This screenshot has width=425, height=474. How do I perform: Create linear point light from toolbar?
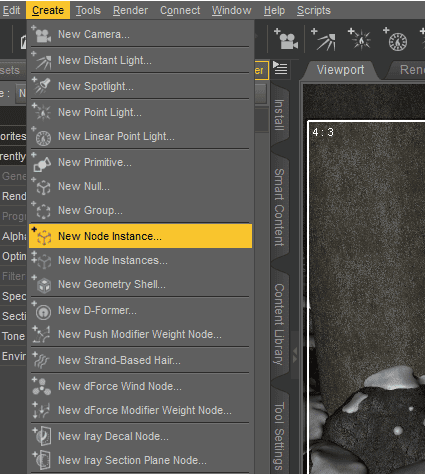click(x=395, y=39)
